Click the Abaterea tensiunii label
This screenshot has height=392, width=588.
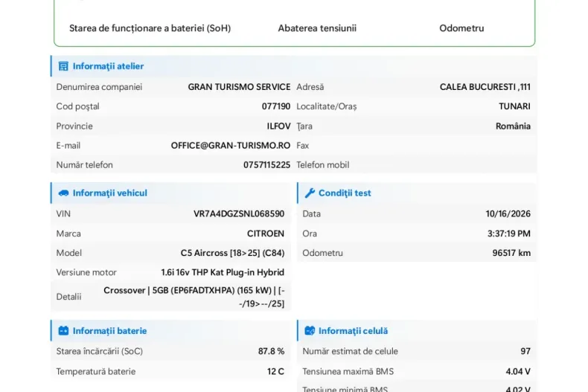click(317, 28)
